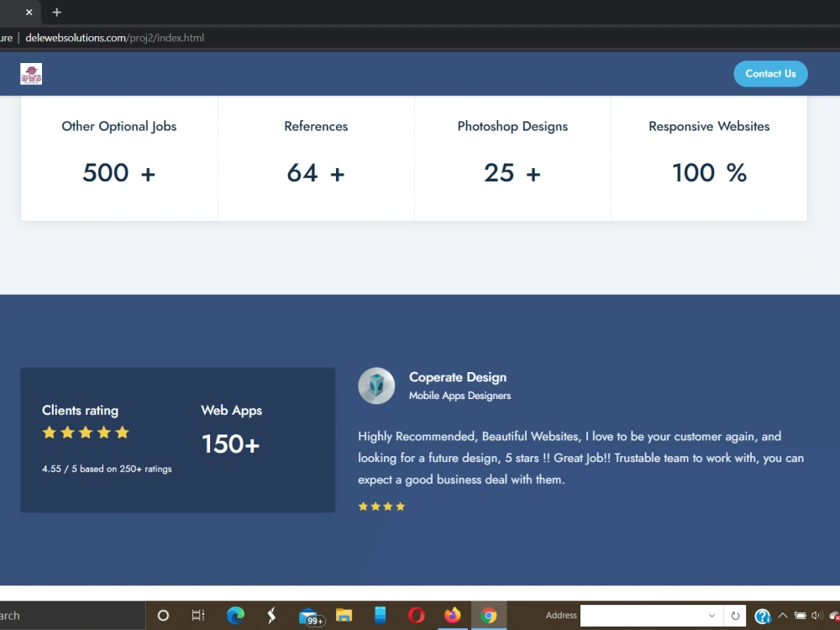Click the first star below the testimonial
This screenshot has height=630, width=840.
coord(363,507)
